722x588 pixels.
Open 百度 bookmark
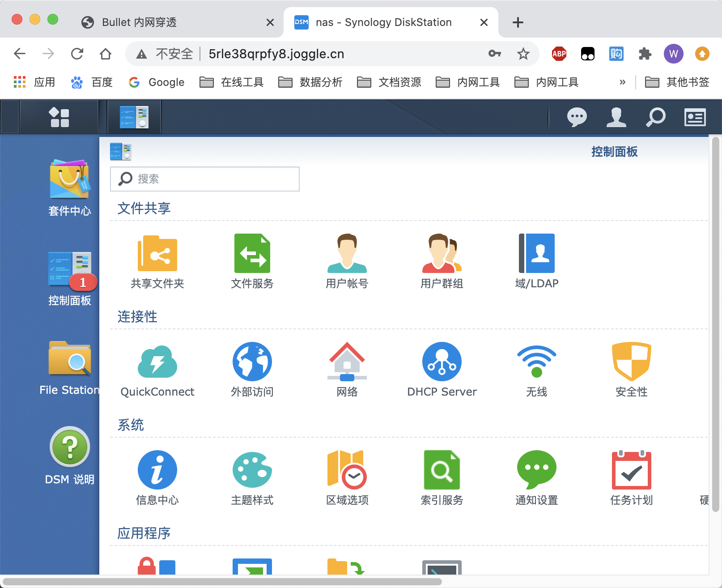coord(91,82)
